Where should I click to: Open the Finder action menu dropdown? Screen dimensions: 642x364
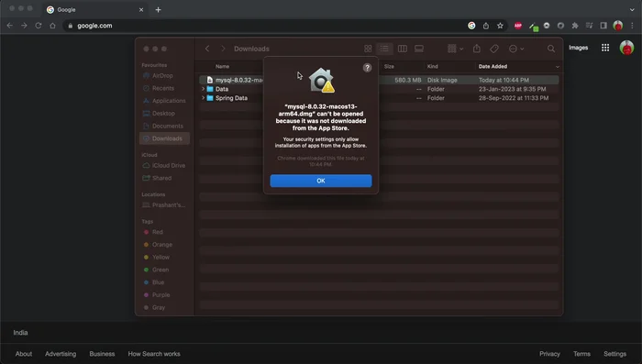(515, 49)
